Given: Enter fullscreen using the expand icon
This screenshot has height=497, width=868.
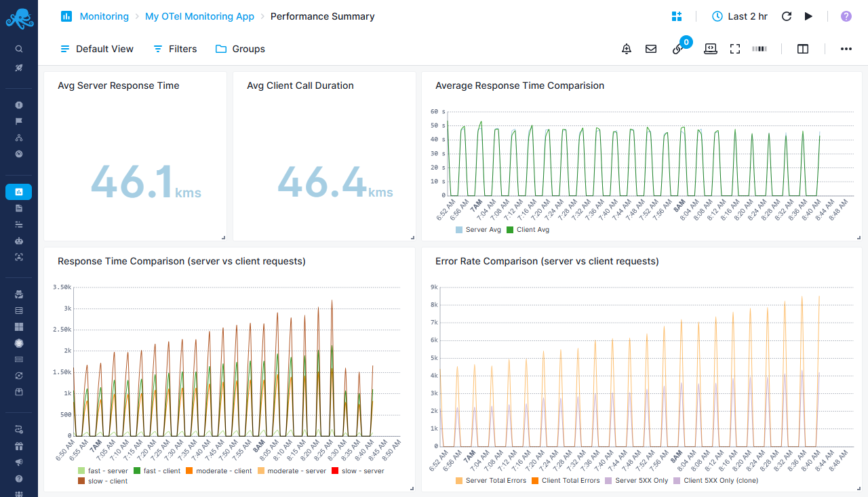Looking at the screenshot, I should coord(735,48).
